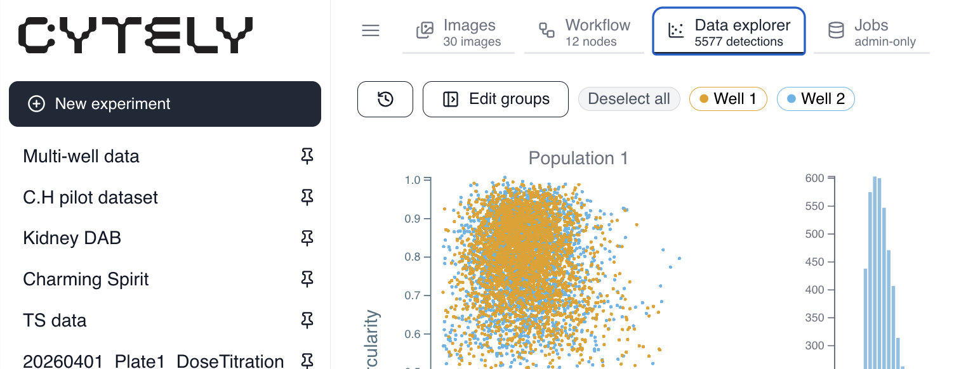Open the TS data experiment
This screenshot has width=980, height=369.
pos(55,321)
